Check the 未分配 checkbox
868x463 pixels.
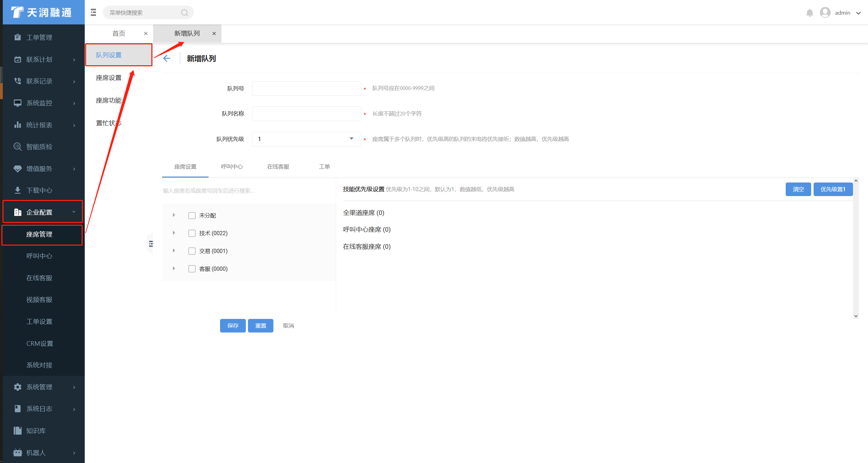pos(192,215)
